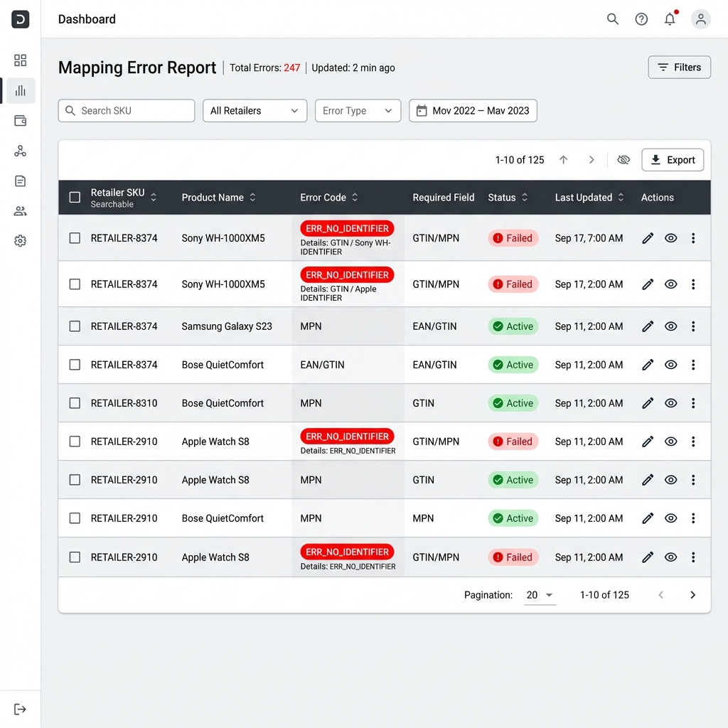Check the Sep 17, 2:00 AM Sony row
728x728 pixels.
click(75, 284)
